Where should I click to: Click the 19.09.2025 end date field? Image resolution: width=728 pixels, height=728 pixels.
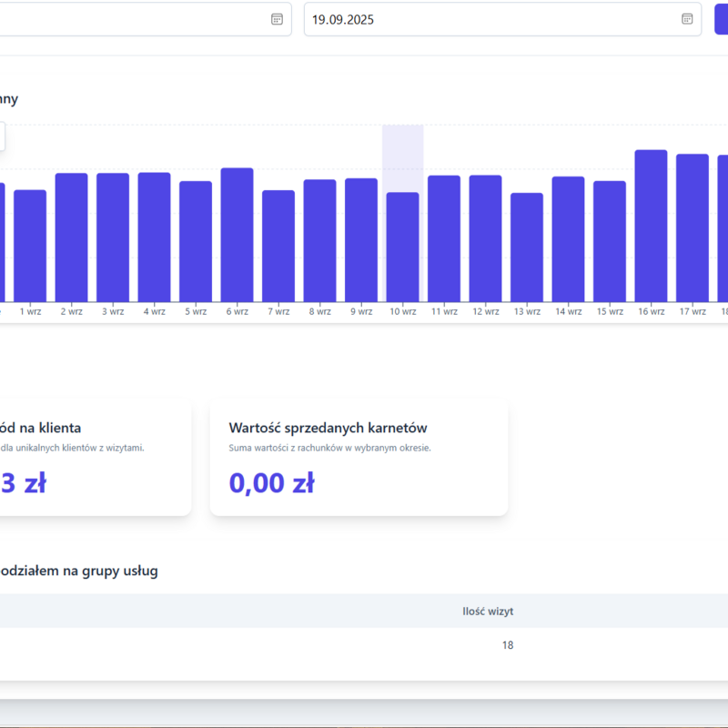coord(491,19)
